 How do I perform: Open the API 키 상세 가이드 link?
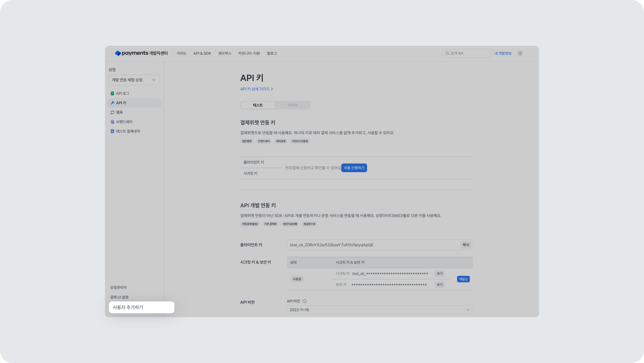point(256,89)
